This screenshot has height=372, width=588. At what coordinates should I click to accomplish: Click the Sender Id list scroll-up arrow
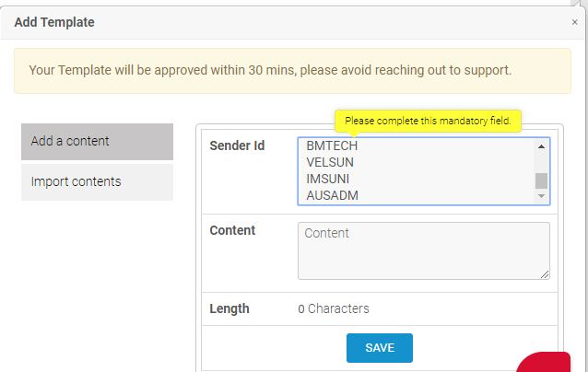(541, 145)
